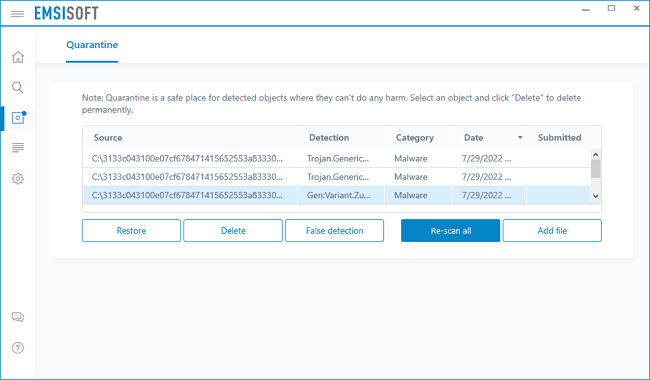The width and height of the screenshot is (650, 380).
Task: Sort by the Source column header
Action: (x=108, y=138)
